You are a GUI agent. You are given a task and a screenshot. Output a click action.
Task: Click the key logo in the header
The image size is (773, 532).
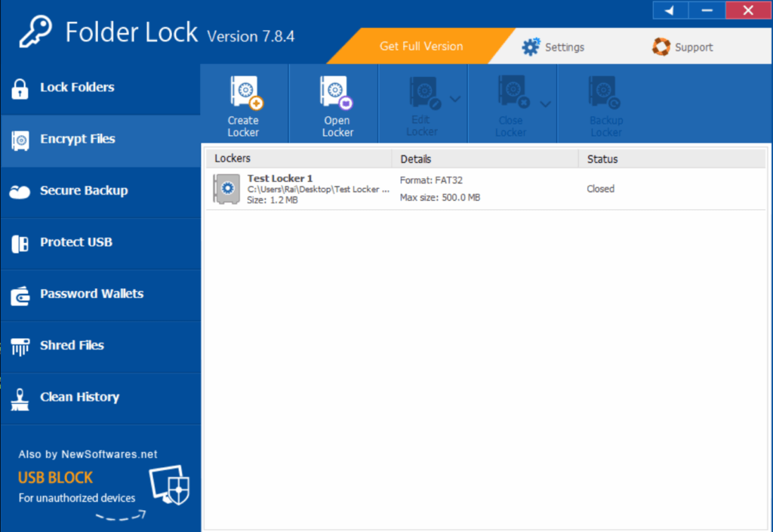[35, 32]
